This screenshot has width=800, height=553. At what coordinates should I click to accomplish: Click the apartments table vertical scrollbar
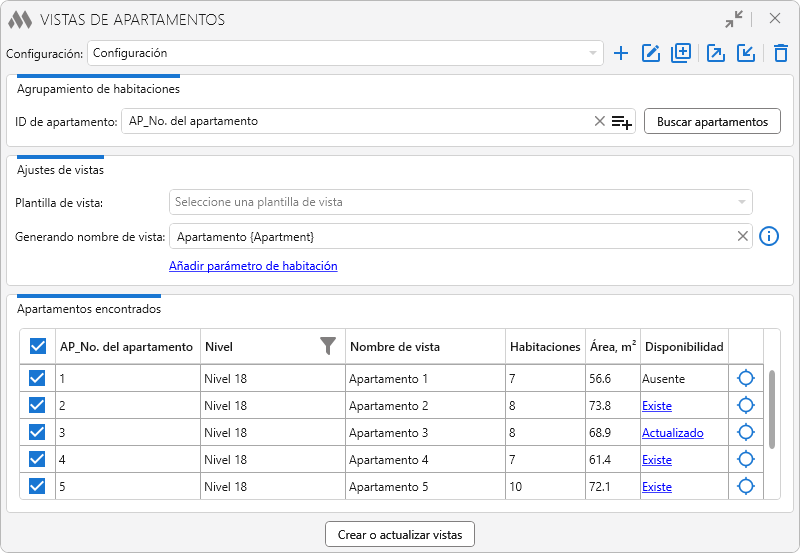tap(772, 410)
